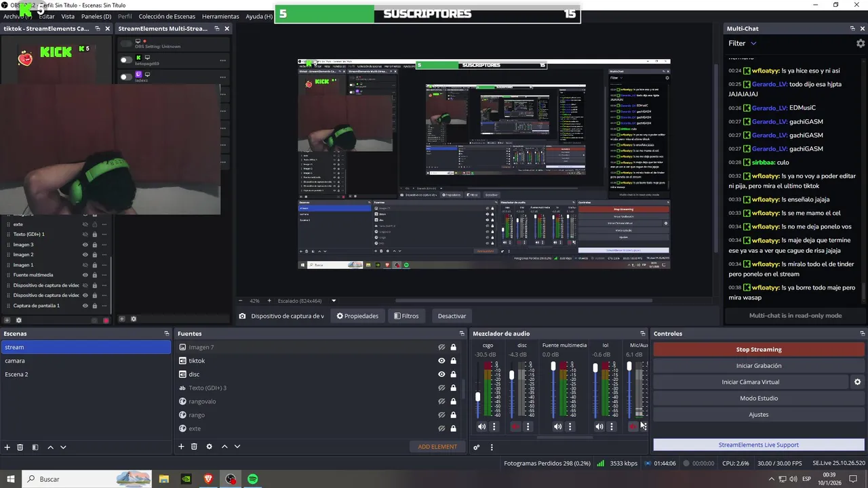Click the ADD ELEMENT button
The width and height of the screenshot is (868, 488).
pyautogui.click(x=437, y=447)
